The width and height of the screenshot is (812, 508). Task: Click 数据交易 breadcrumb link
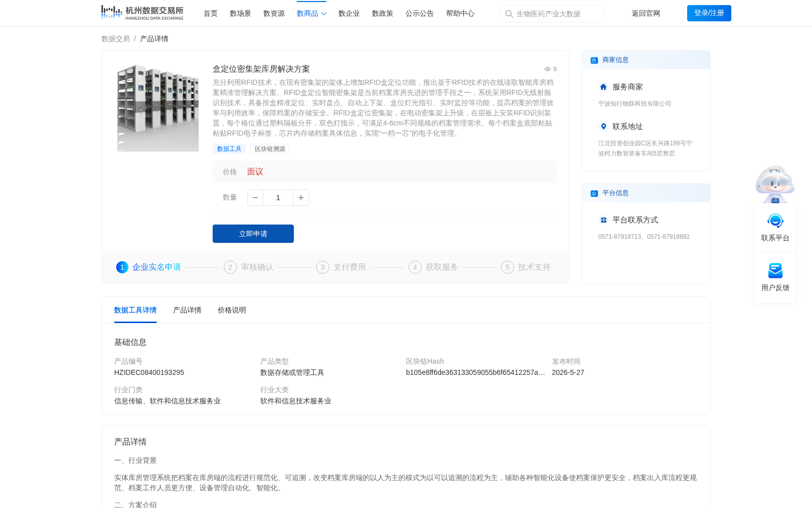point(116,39)
